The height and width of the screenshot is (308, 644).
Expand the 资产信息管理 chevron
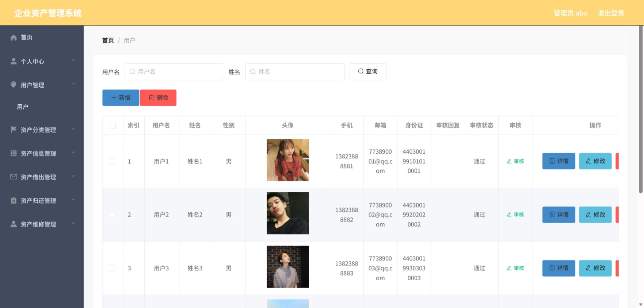[73, 152]
